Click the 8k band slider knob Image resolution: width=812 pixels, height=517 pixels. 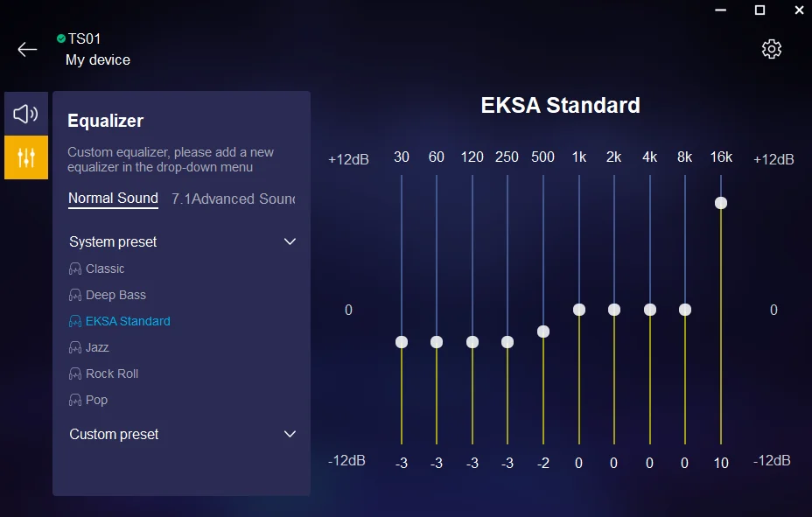[685, 310]
